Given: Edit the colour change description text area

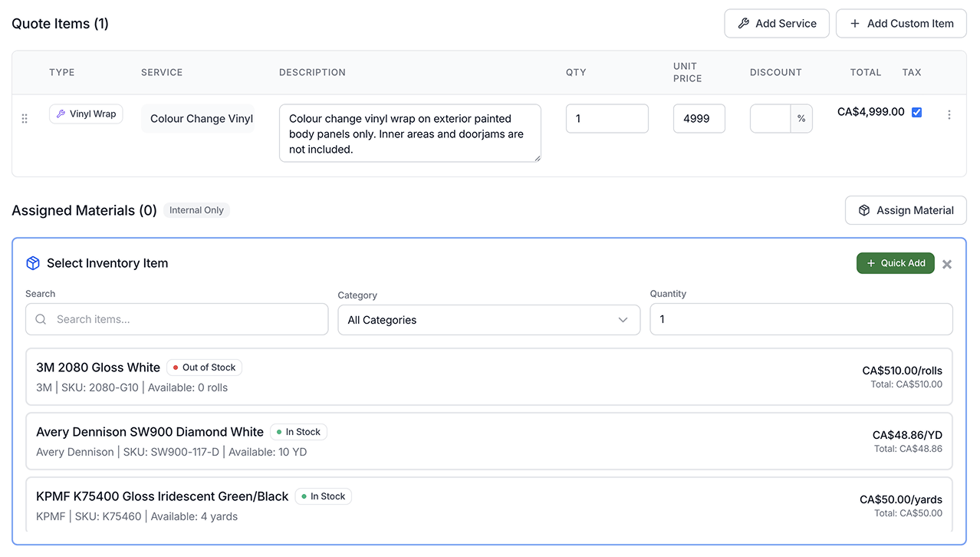Looking at the screenshot, I should coord(410,133).
